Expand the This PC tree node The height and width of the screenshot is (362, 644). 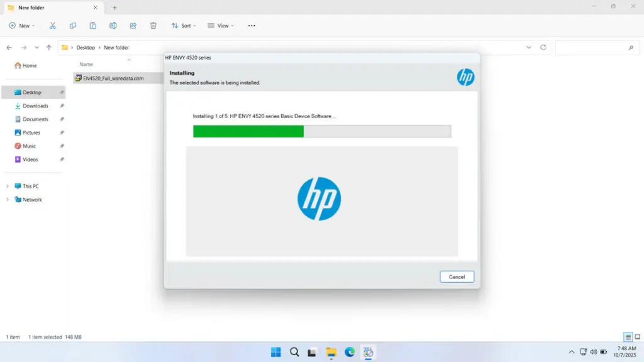[x=8, y=186]
